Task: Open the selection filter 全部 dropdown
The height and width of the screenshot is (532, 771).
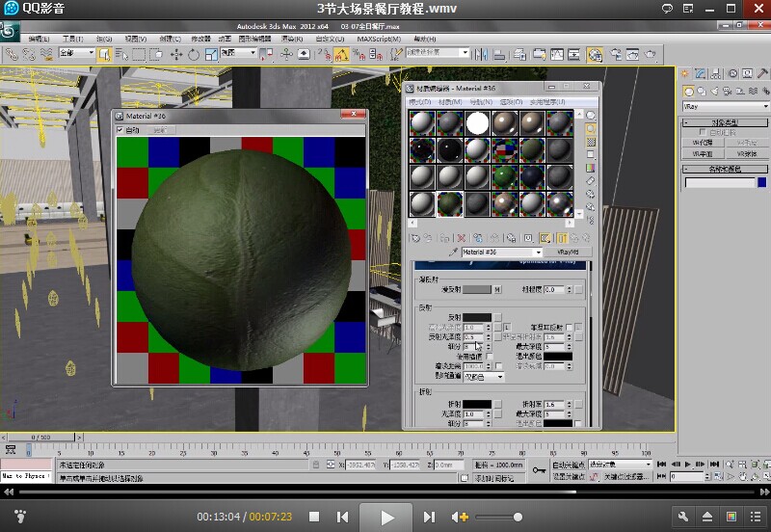Action: click(x=77, y=53)
